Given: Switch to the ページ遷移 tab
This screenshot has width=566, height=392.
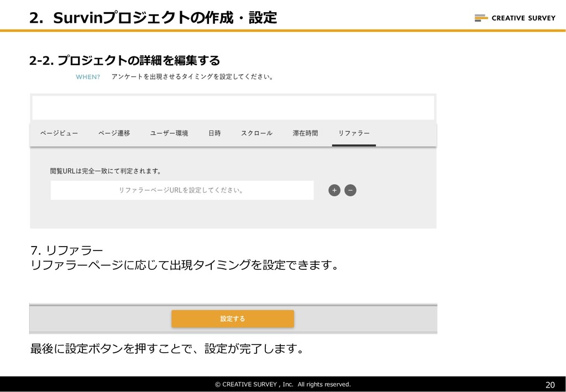Looking at the screenshot, I should point(114,133).
